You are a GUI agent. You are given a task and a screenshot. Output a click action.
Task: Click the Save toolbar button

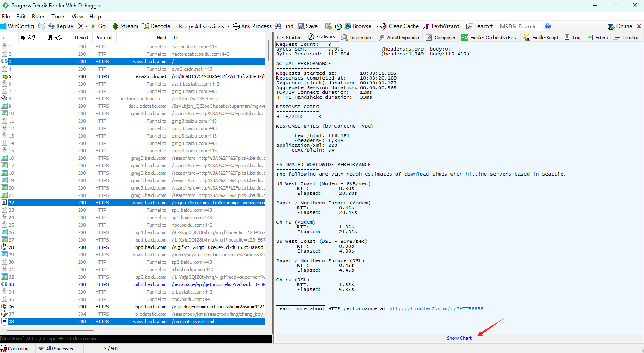tap(308, 26)
